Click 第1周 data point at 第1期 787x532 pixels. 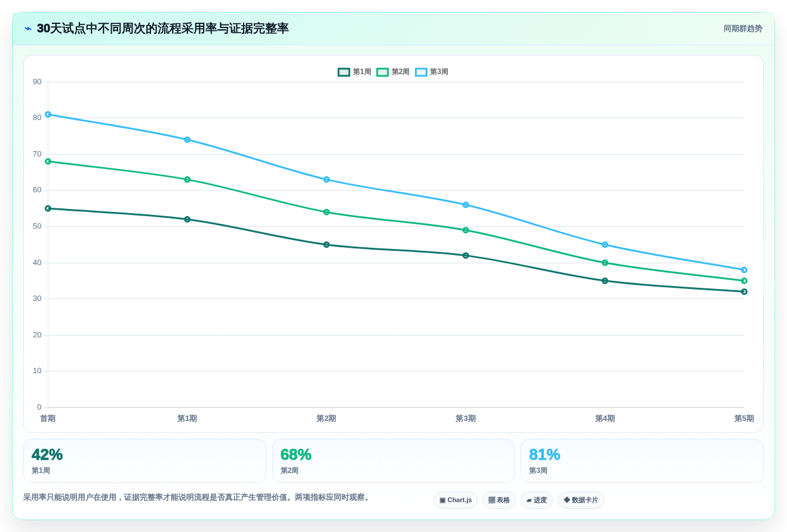[x=187, y=219]
